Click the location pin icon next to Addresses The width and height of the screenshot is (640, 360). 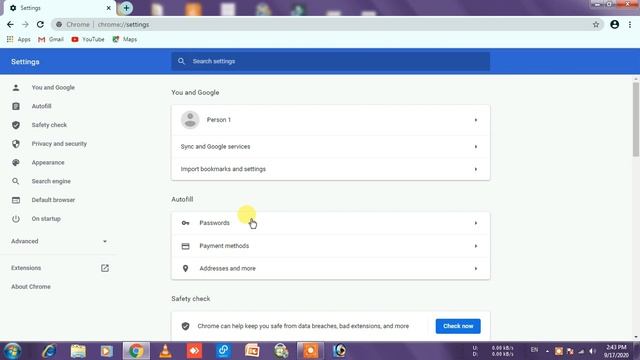185,268
